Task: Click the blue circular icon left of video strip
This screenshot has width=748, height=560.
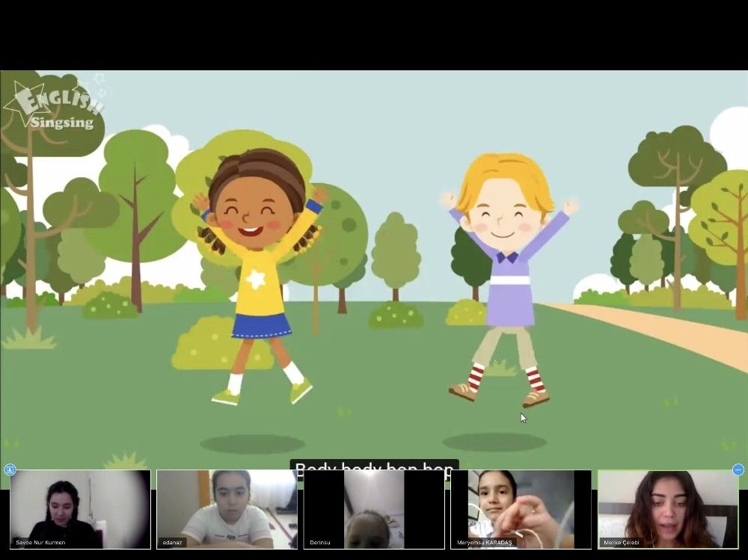Action: click(10, 470)
